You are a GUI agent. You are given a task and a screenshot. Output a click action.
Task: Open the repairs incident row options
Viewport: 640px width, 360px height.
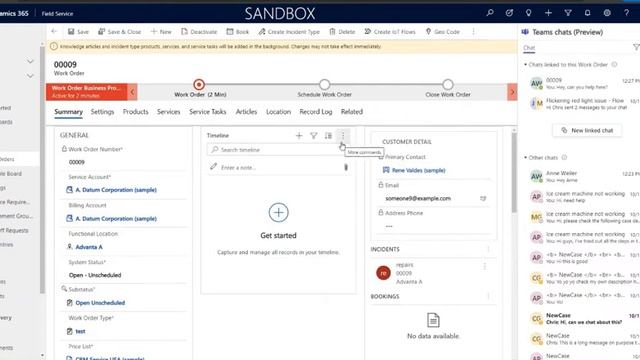click(x=484, y=267)
